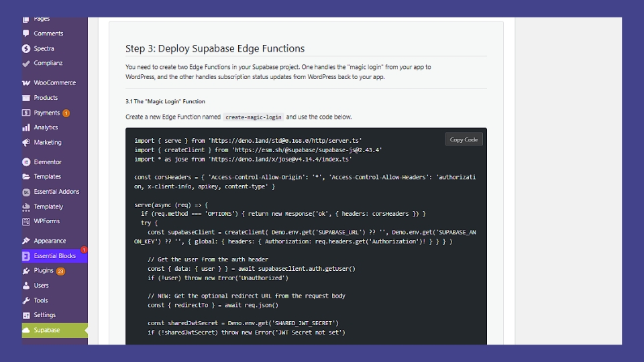Click the 3.1 Magic Login Function subheading

[x=165, y=101]
